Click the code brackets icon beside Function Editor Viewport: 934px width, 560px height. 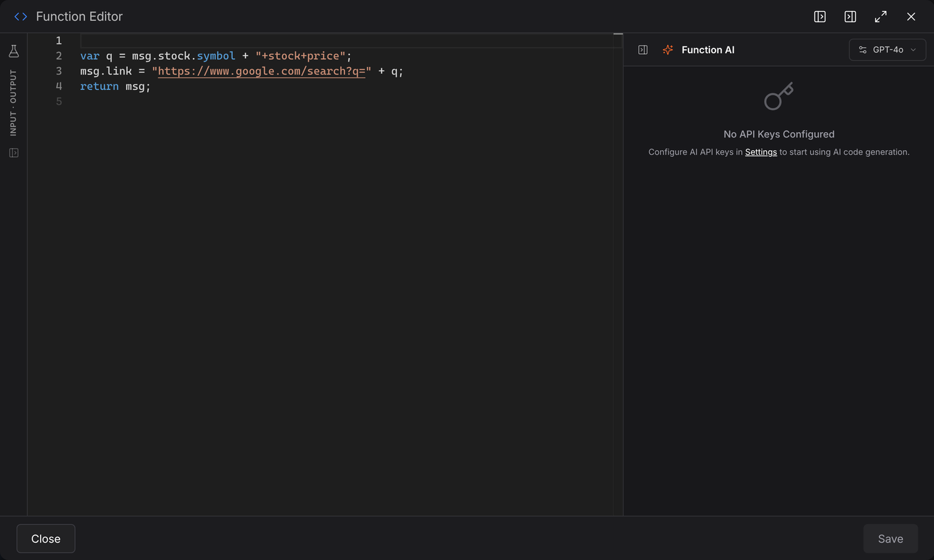click(21, 17)
